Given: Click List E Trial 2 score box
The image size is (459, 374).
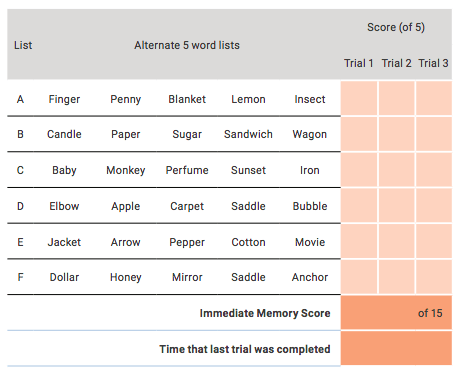Looking at the screenshot, I should point(397,241).
